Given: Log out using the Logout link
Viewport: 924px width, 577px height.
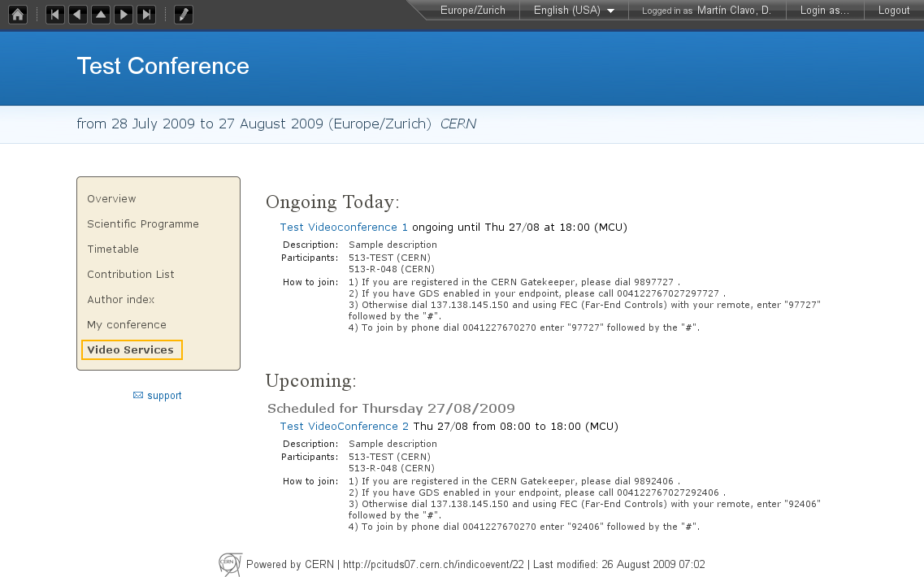Looking at the screenshot, I should pyautogui.click(x=894, y=11).
